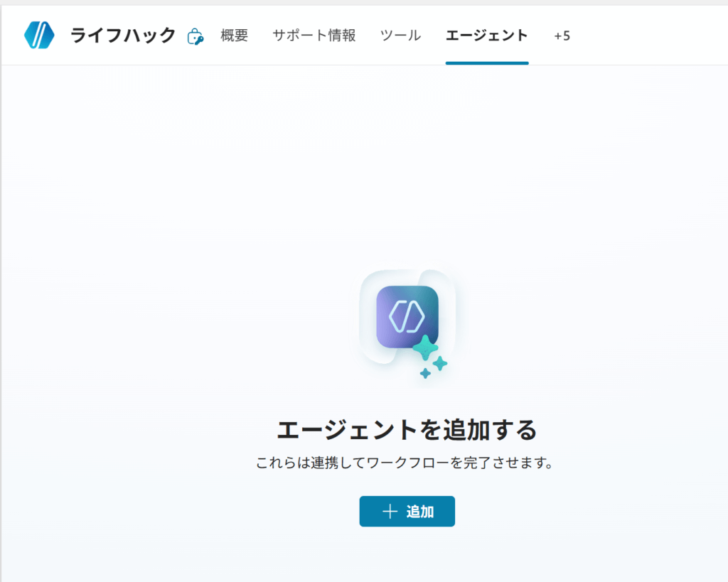Click the blue hexagon app logo
This screenshot has height=582, width=728.
(39, 35)
